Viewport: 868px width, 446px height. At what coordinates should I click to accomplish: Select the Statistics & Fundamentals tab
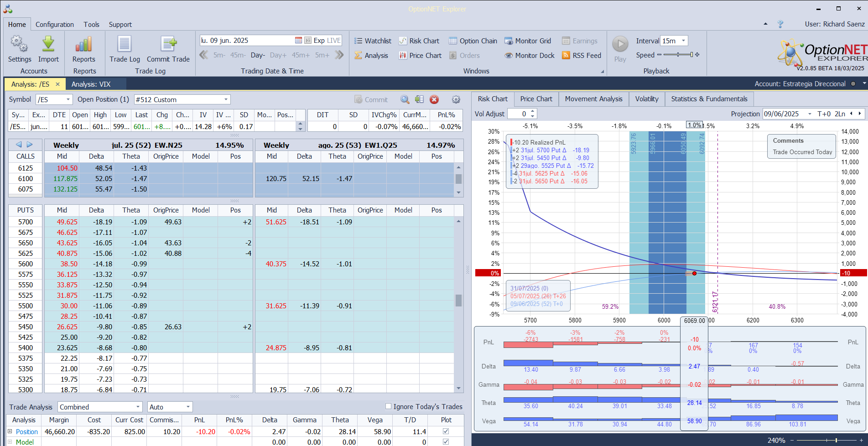coord(709,99)
